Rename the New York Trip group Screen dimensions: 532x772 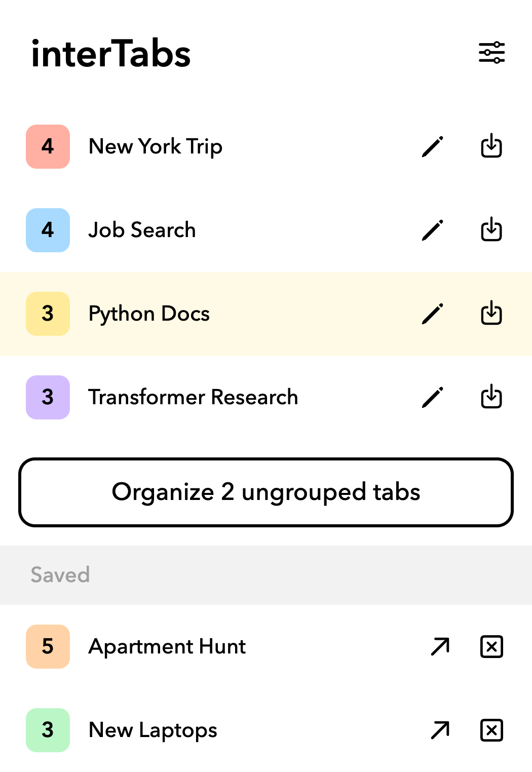pos(433,147)
